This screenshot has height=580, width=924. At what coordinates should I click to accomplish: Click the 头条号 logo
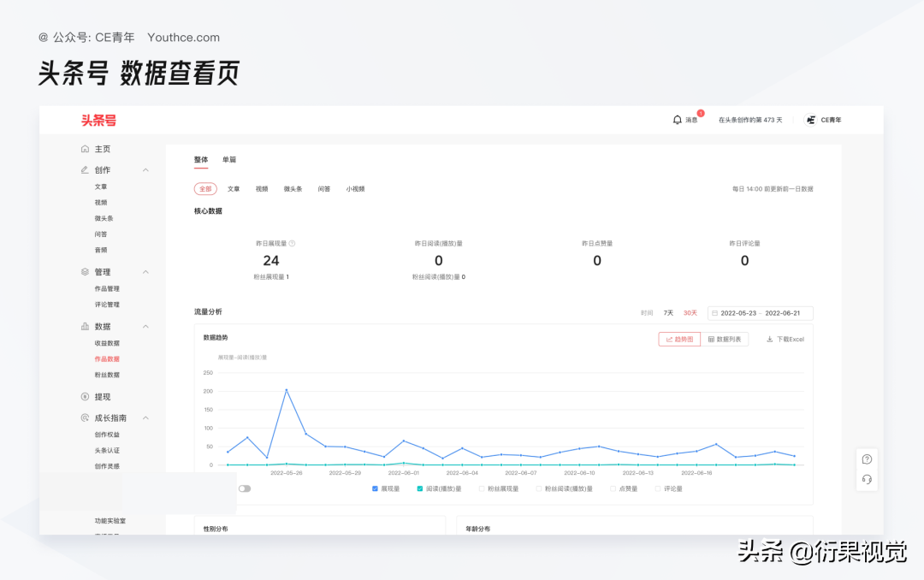(x=98, y=120)
